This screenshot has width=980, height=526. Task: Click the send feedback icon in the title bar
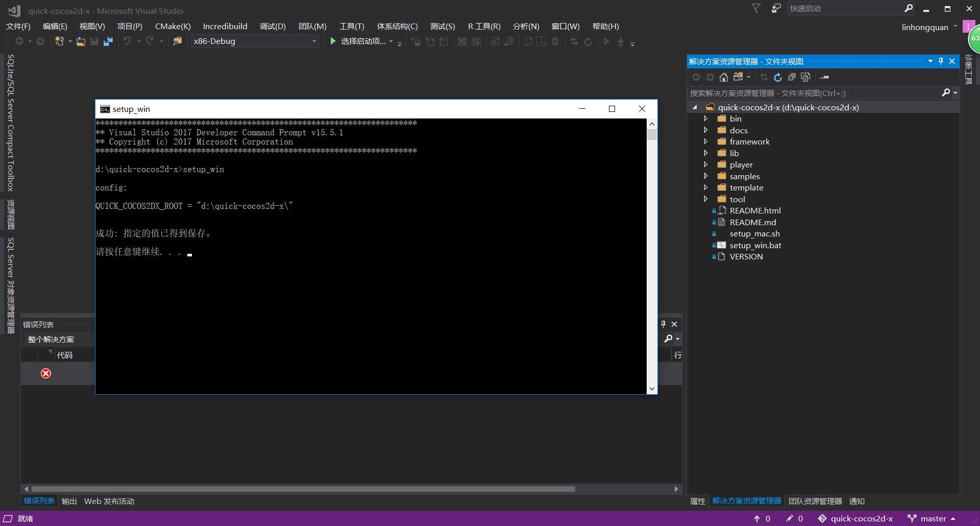tap(776, 8)
